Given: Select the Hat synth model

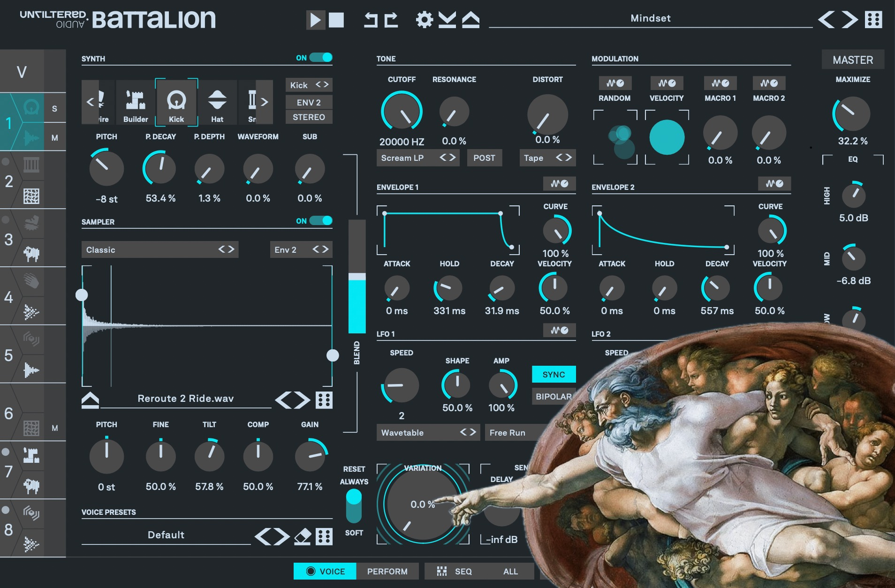Looking at the screenshot, I should (x=217, y=102).
